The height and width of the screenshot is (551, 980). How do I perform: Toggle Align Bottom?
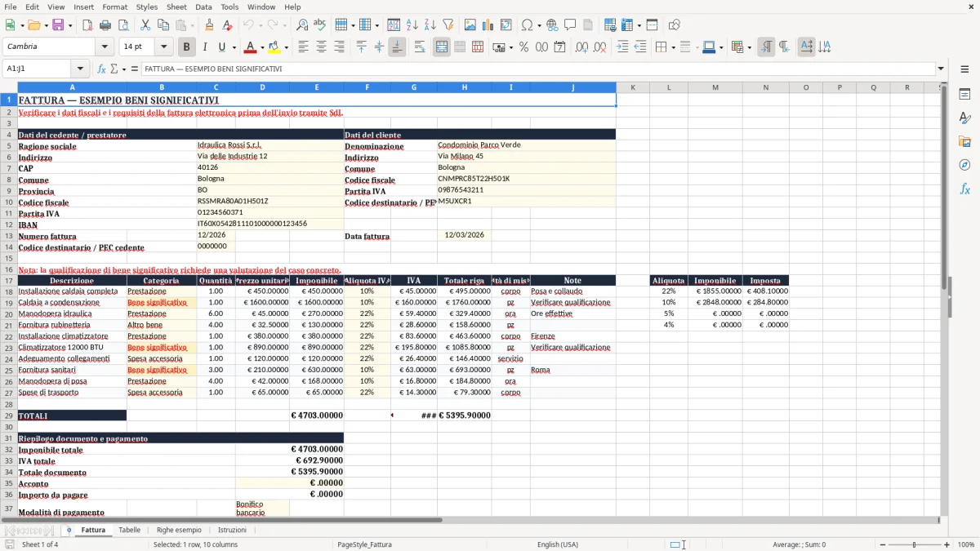pyautogui.click(x=397, y=47)
